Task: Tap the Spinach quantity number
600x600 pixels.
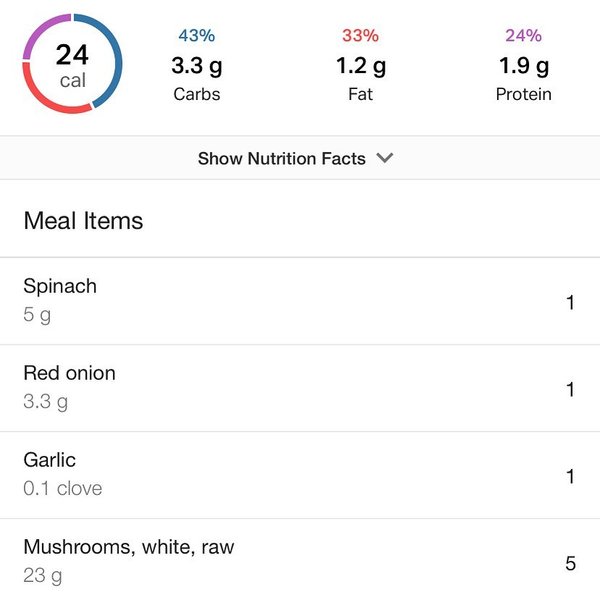Action: click(571, 302)
